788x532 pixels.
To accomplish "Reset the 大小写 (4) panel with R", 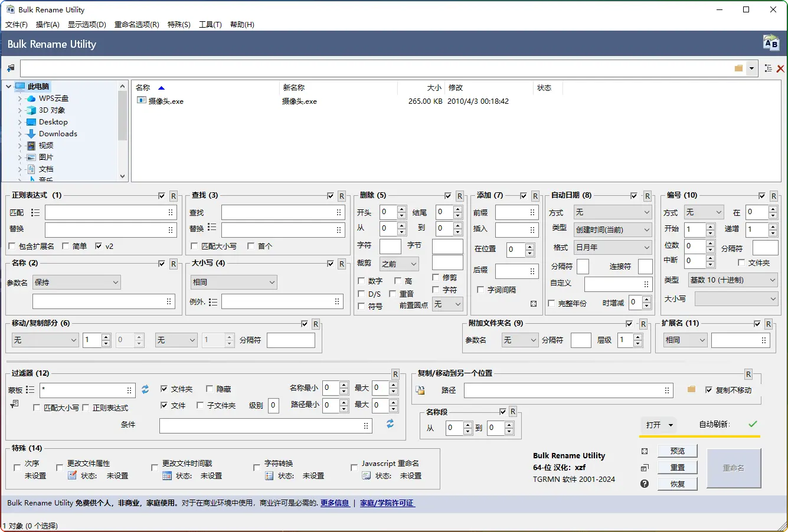I will tap(342, 264).
